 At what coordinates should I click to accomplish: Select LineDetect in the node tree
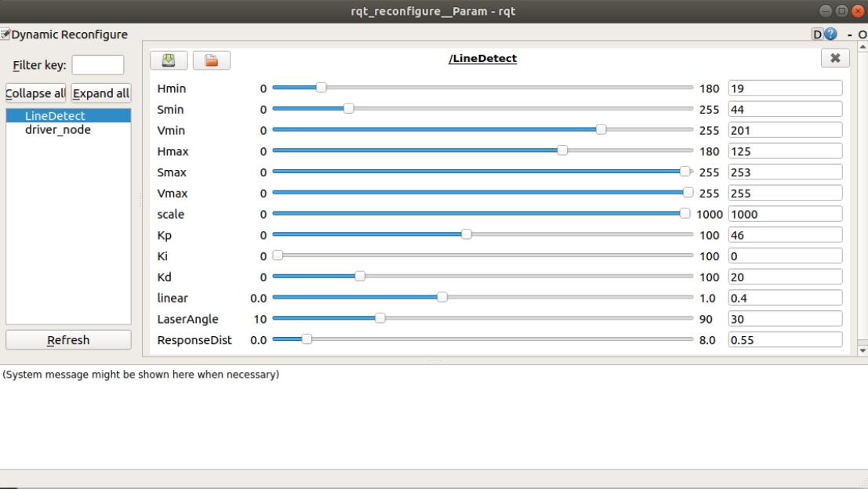[x=69, y=116]
